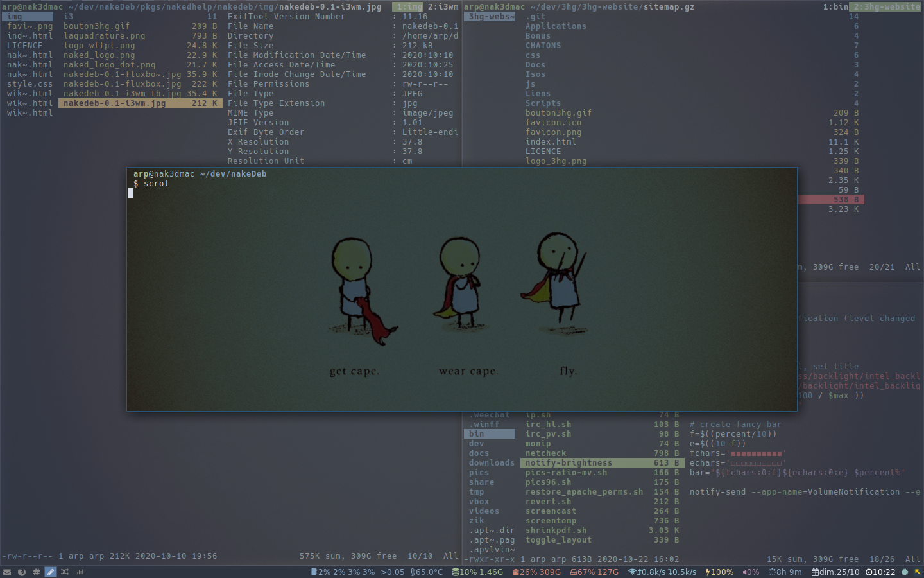Open the img directory in parent column
This screenshot has width=924, height=578.
(x=28, y=17)
